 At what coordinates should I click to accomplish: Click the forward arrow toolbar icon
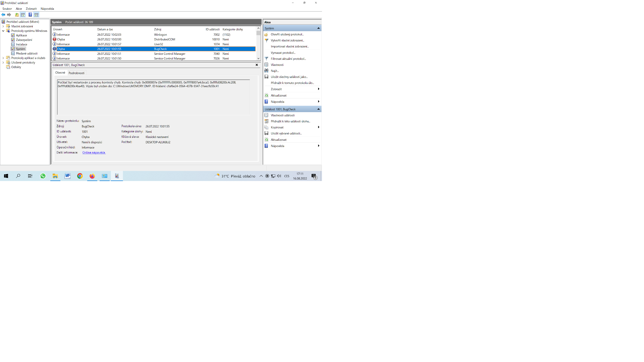point(9,15)
